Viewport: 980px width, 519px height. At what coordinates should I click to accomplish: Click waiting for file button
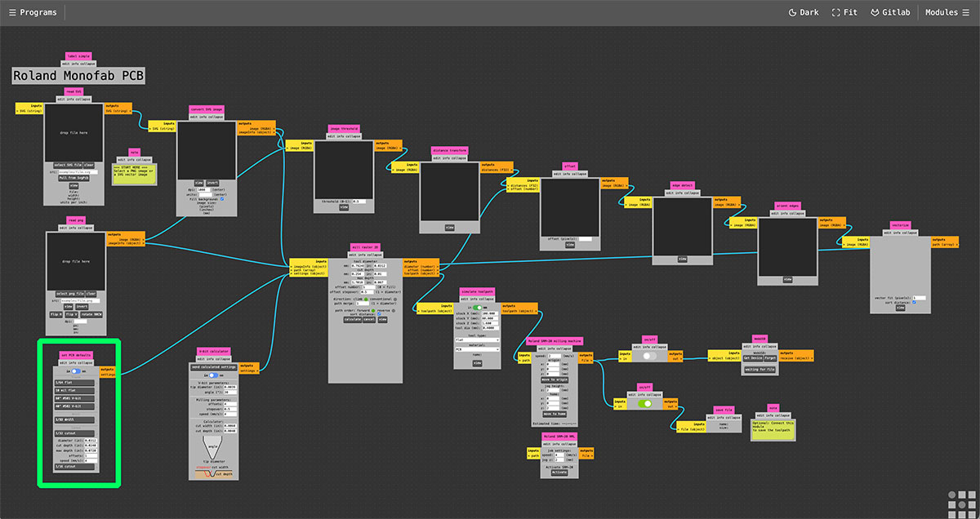[760, 369]
